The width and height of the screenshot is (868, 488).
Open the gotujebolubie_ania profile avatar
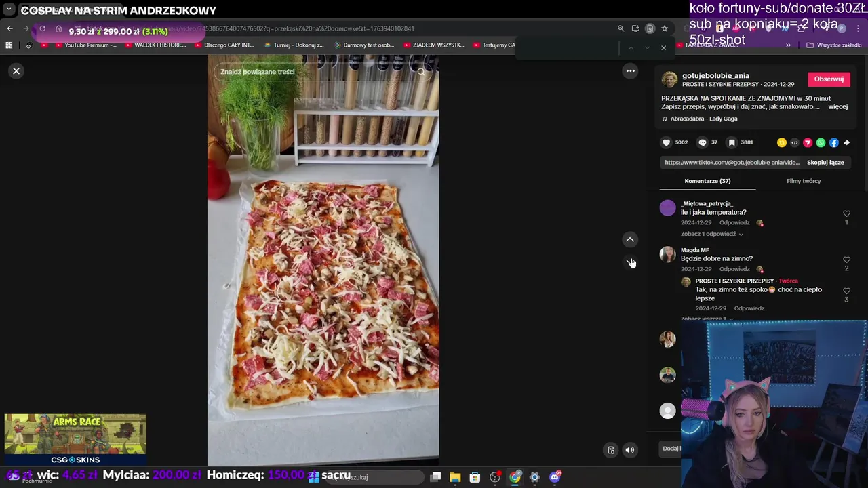click(669, 79)
